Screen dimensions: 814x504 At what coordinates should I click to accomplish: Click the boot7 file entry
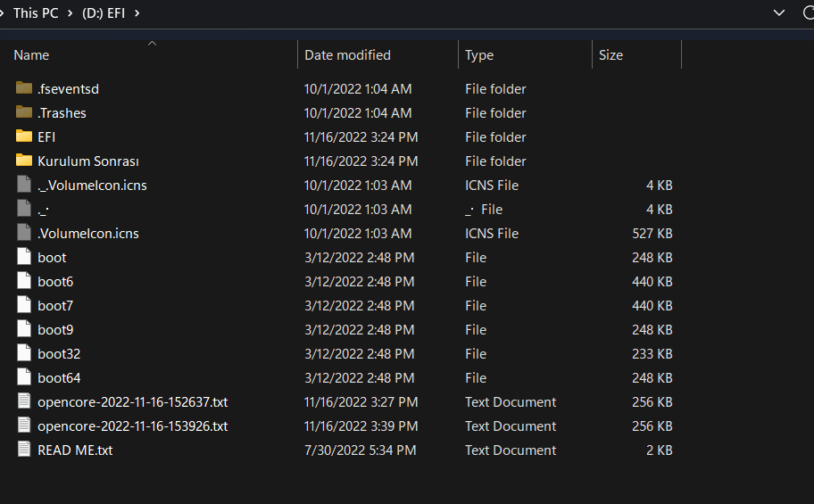point(55,305)
